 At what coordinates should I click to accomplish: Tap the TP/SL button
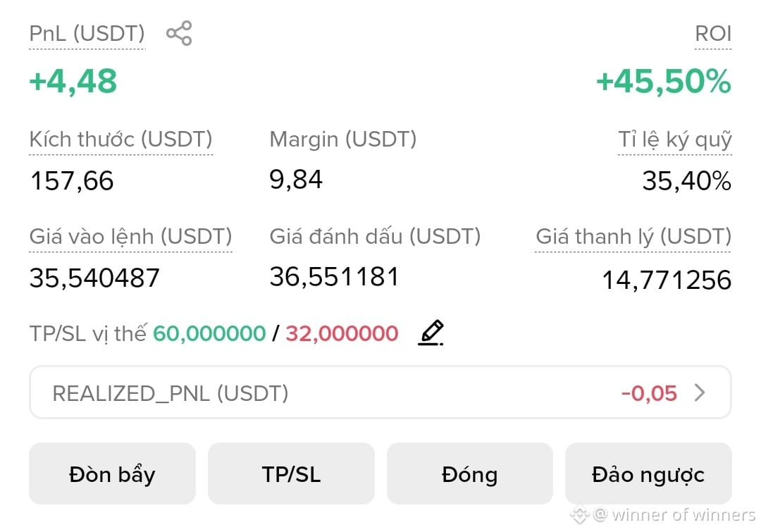291,474
